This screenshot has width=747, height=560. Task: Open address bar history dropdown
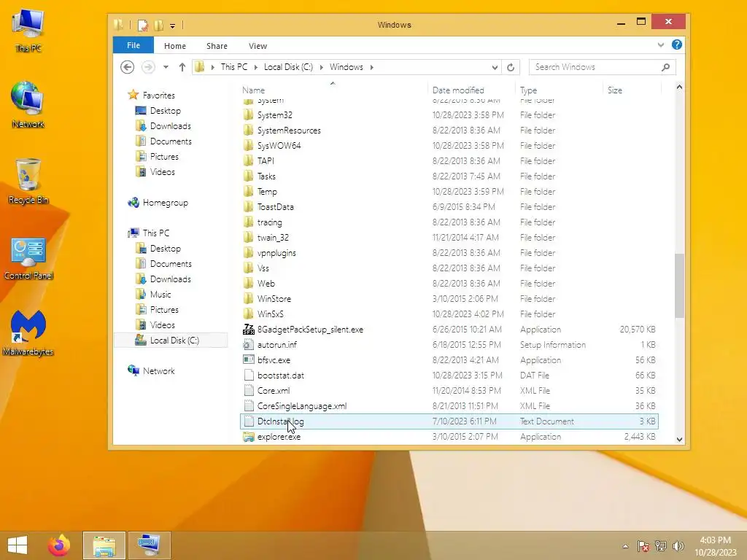pos(495,68)
